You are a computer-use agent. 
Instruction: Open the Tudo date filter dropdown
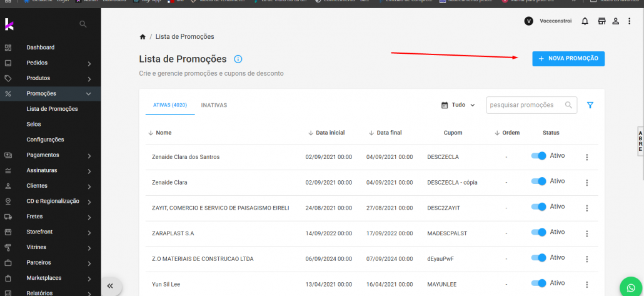click(x=458, y=105)
